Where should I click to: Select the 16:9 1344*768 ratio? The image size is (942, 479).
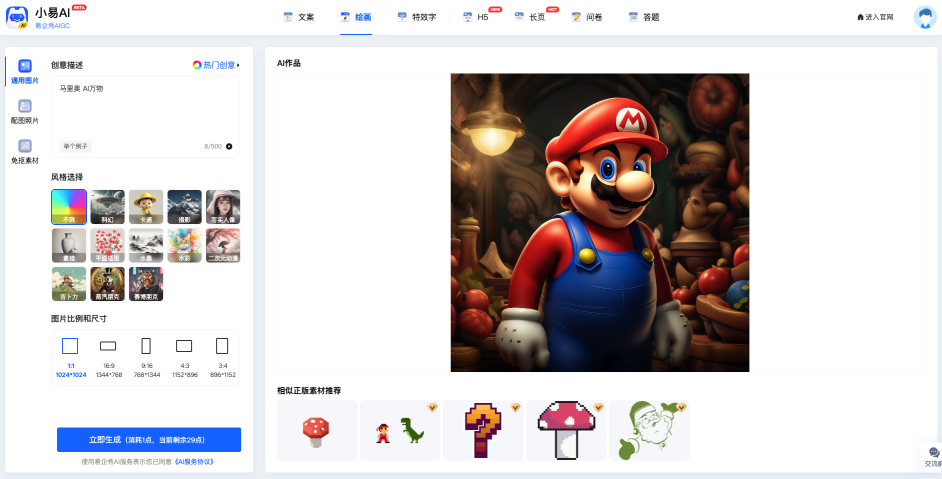[109, 358]
